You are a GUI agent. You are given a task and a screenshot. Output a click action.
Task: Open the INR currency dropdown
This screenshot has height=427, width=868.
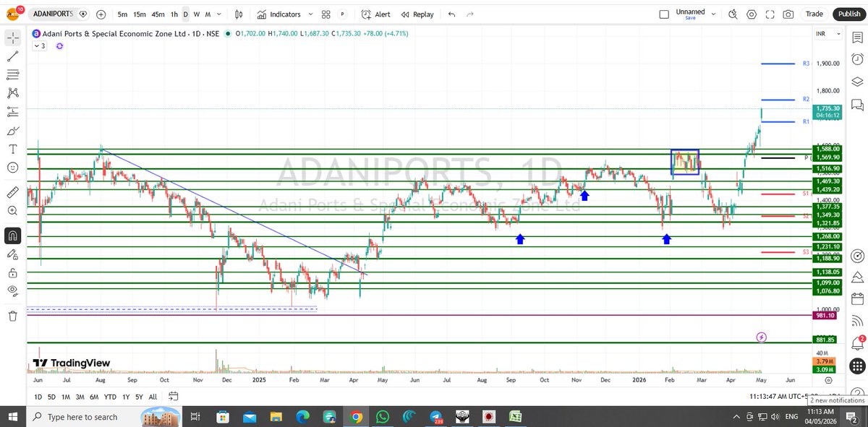829,34
